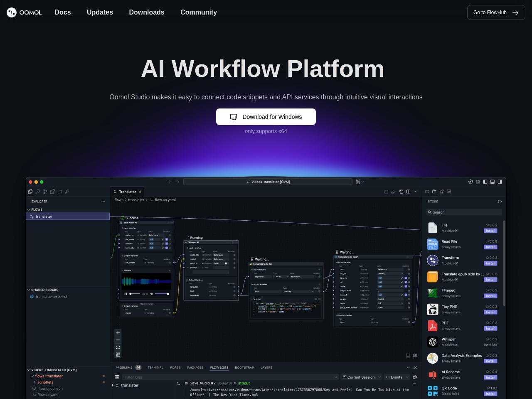
Task: Open the Docs nav item
Action: click(x=63, y=12)
